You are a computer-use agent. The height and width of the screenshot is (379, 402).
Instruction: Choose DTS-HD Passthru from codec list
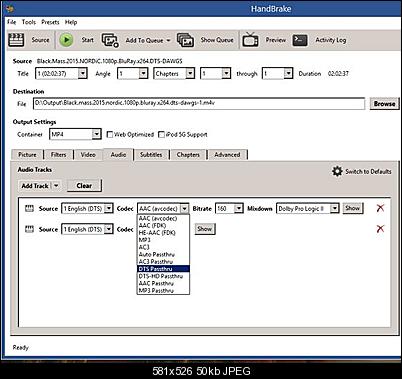tap(163, 276)
